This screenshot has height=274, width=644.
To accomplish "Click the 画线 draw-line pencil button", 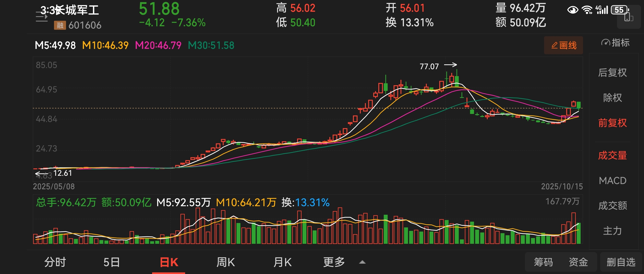I will click(563, 45).
